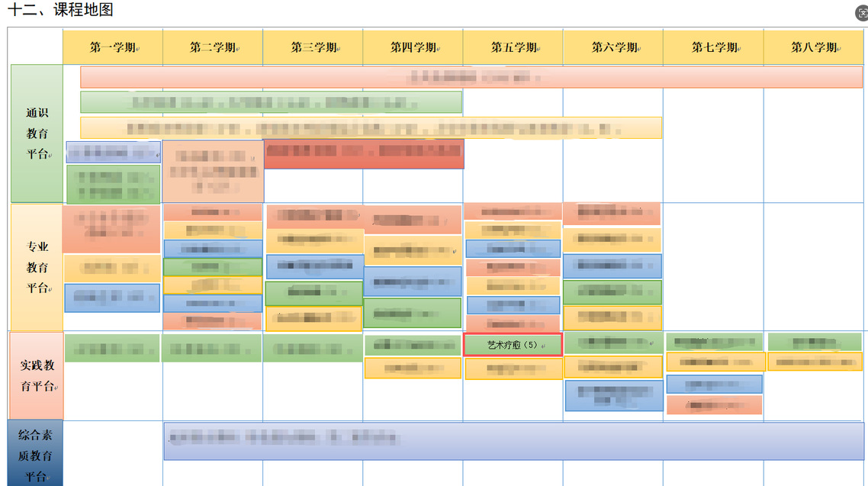Pick the 第七学期 header cell
The width and height of the screenshot is (868, 486).
pos(713,47)
